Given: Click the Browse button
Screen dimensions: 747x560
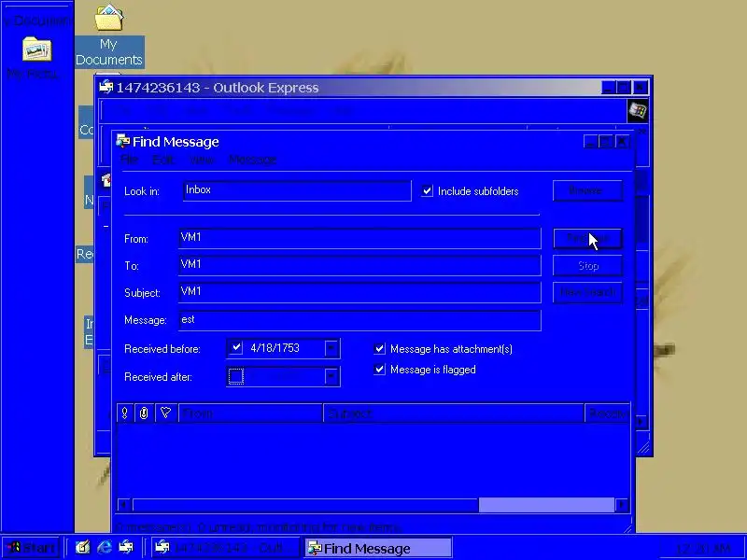Looking at the screenshot, I should click(587, 190).
